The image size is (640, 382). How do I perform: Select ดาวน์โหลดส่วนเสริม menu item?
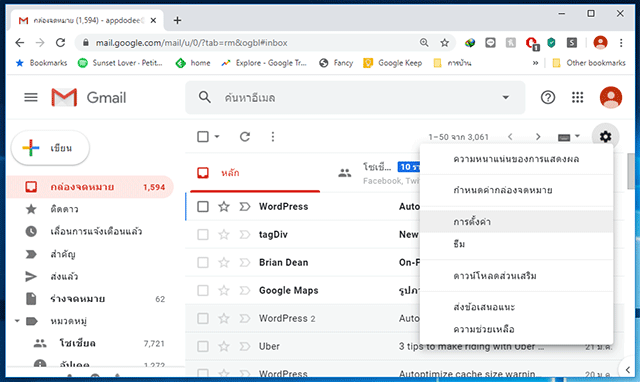[516, 276]
